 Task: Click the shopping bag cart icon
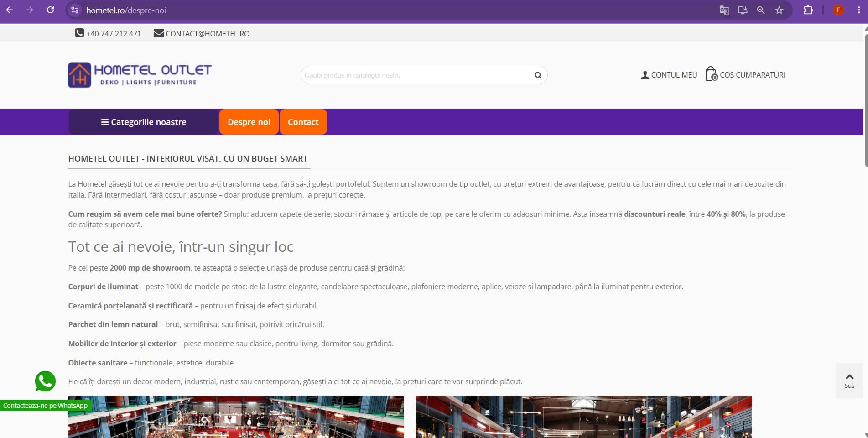coord(712,74)
